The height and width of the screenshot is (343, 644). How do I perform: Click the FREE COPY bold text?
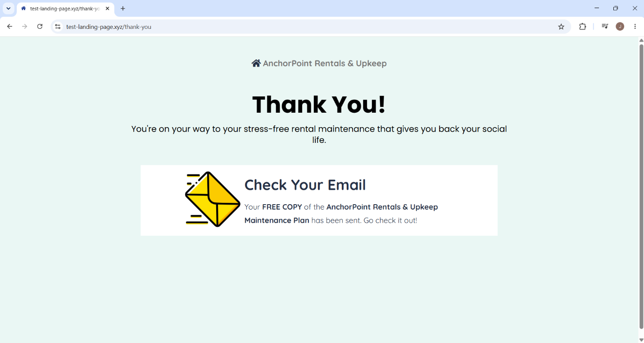[282, 207]
